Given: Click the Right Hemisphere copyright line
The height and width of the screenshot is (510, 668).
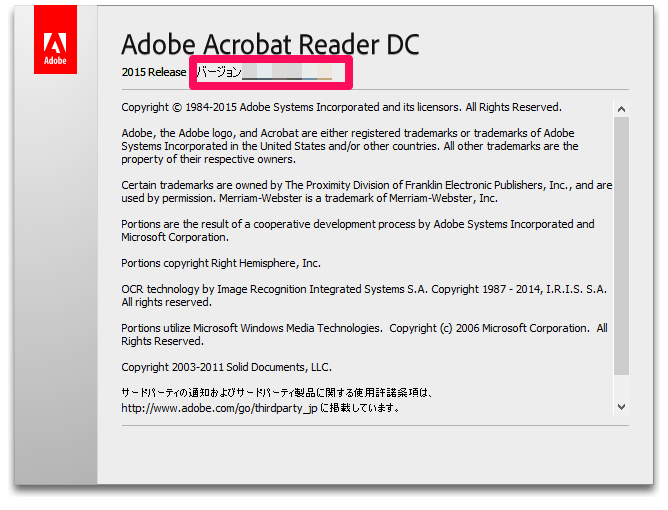Looking at the screenshot, I should tap(221, 263).
